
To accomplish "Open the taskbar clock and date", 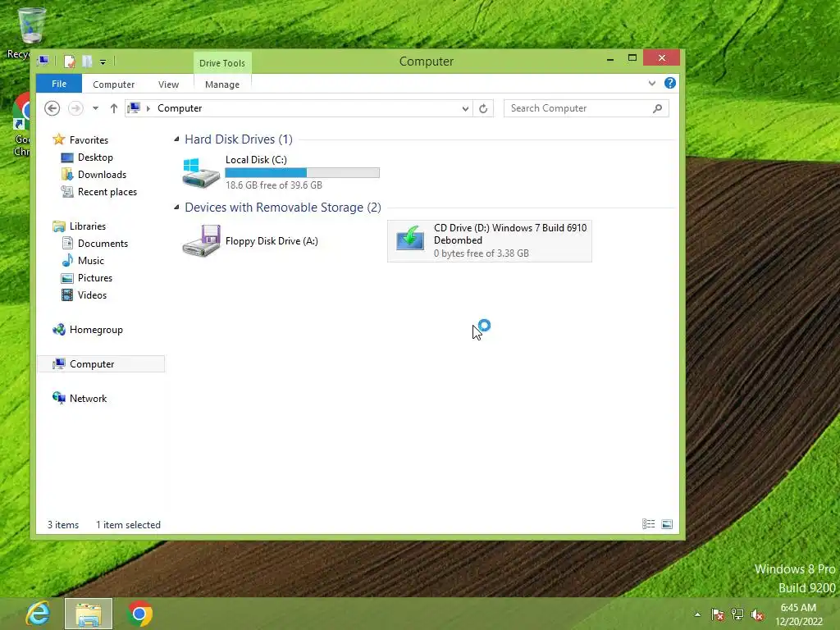I will click(x=798, y=614).
